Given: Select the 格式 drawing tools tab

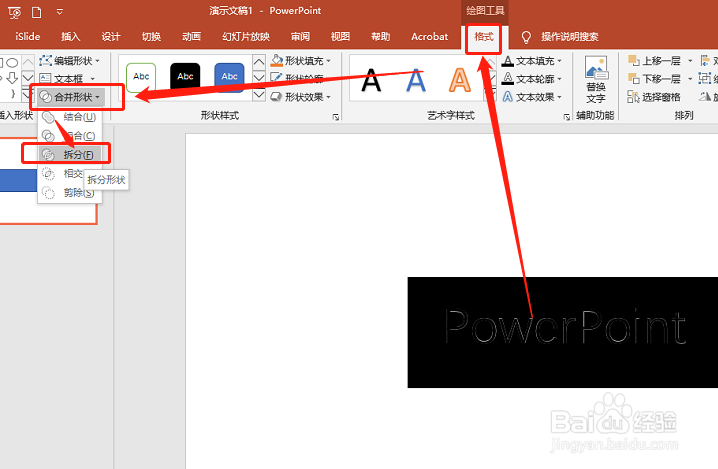Looking at the screenshot, I should (484, 37).
